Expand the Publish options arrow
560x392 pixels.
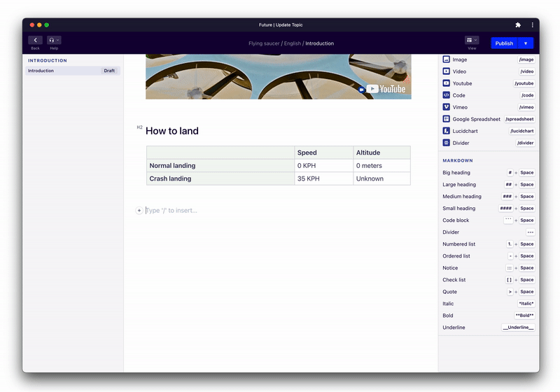pos(526,43)
